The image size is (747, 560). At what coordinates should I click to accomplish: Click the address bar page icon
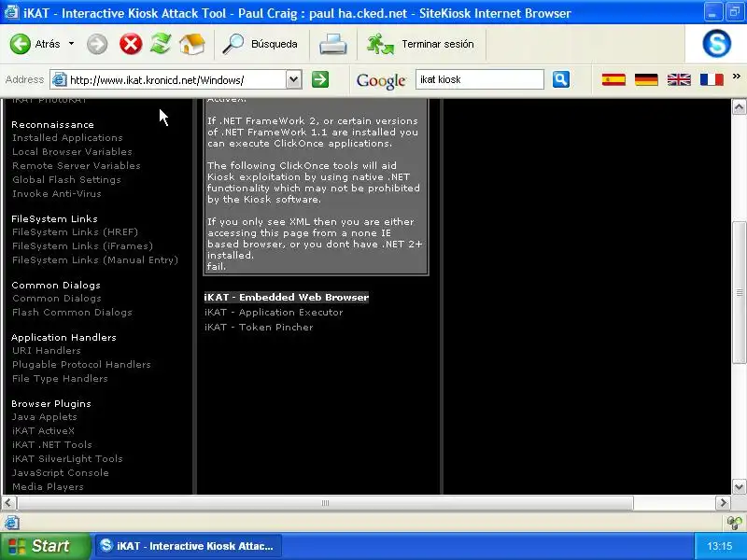pyautogui.click(x=59, y=79)
